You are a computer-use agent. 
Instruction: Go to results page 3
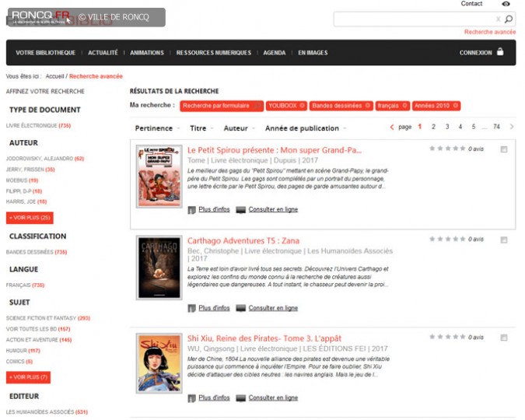click(x=447, y=127)
